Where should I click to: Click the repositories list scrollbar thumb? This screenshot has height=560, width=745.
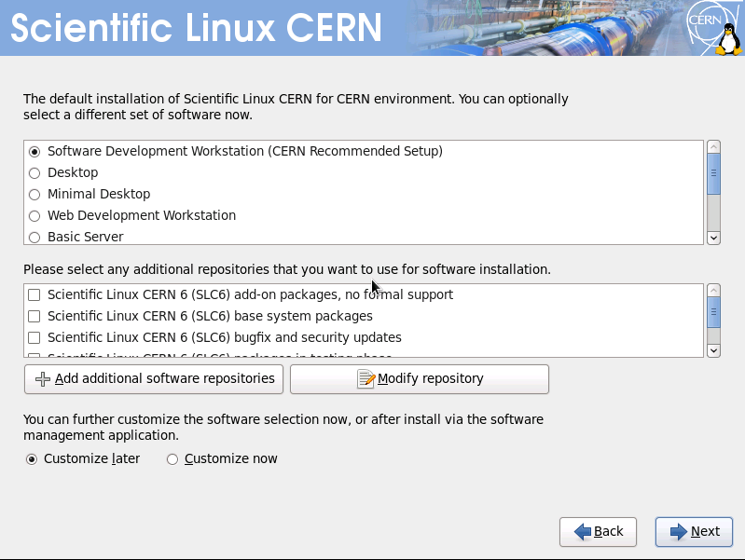click(713, 312)
